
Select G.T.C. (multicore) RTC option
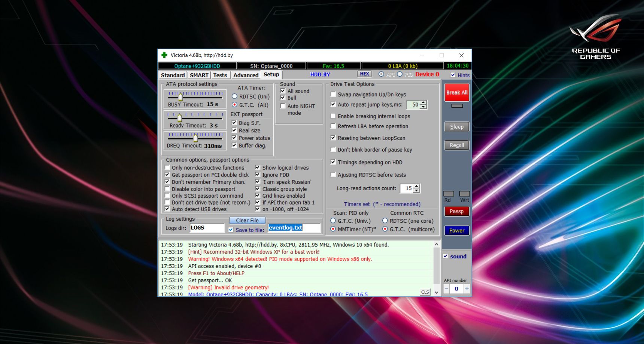[385, 229]
